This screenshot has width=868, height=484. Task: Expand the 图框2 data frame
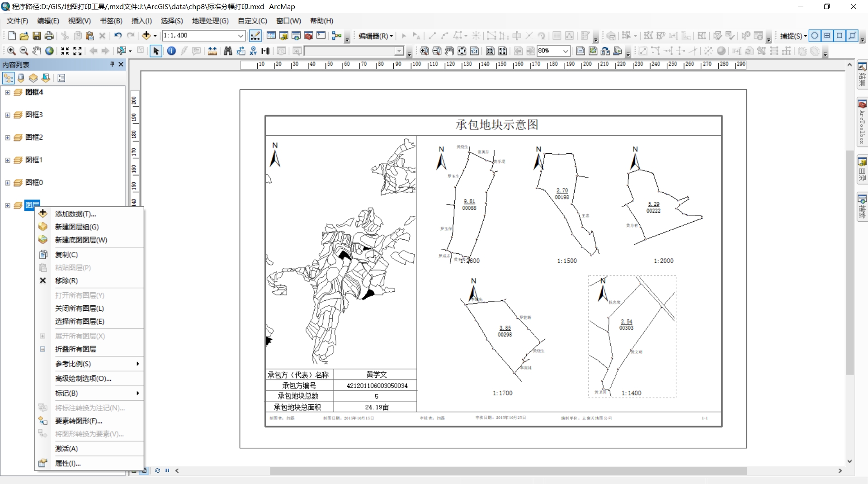7,138
